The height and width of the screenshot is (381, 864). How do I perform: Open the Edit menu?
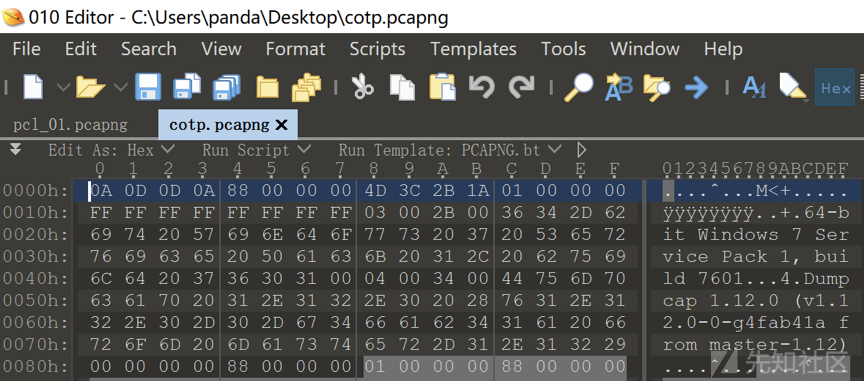point(80,49)
